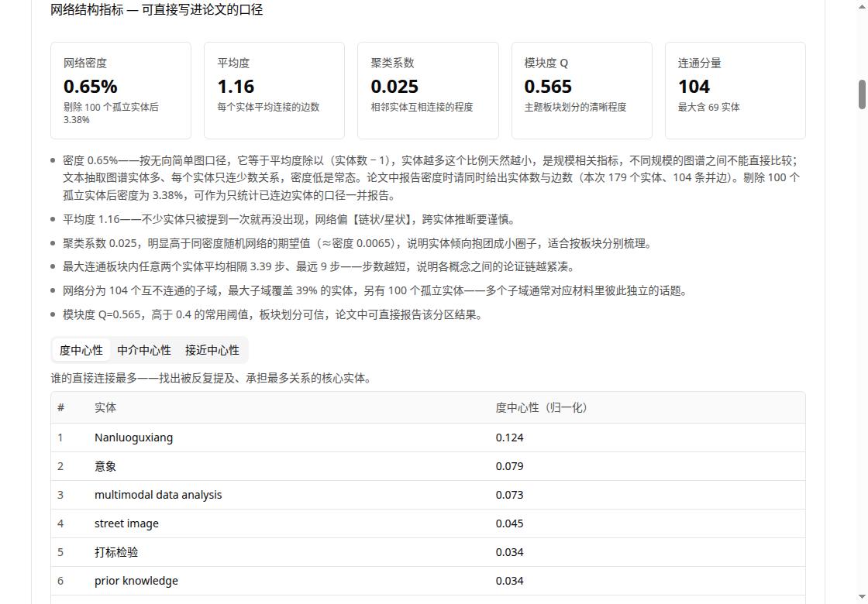
Task: Click the bullet starting 模块度 Q=0.565
Action: coord(273,314)
